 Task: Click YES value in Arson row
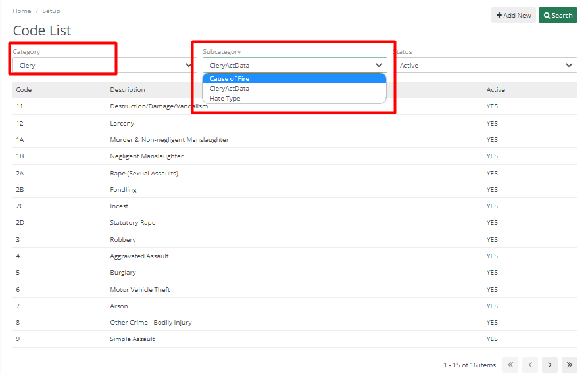[492, 306]
